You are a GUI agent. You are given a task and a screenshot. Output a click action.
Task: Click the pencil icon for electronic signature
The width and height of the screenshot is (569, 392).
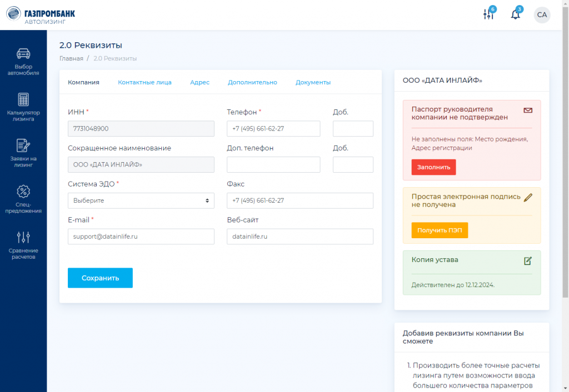click(528, 197)
